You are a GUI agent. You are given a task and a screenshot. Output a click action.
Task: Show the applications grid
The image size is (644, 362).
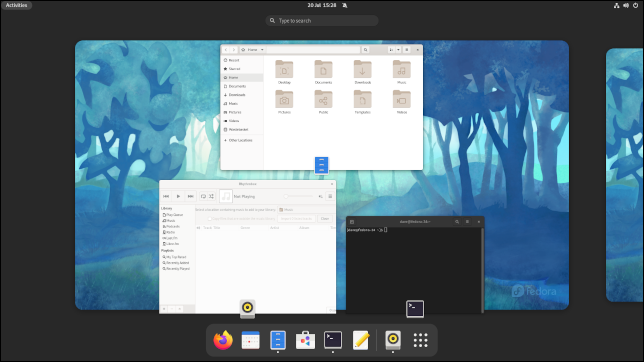pyautogui.click(x=421, y=340)
